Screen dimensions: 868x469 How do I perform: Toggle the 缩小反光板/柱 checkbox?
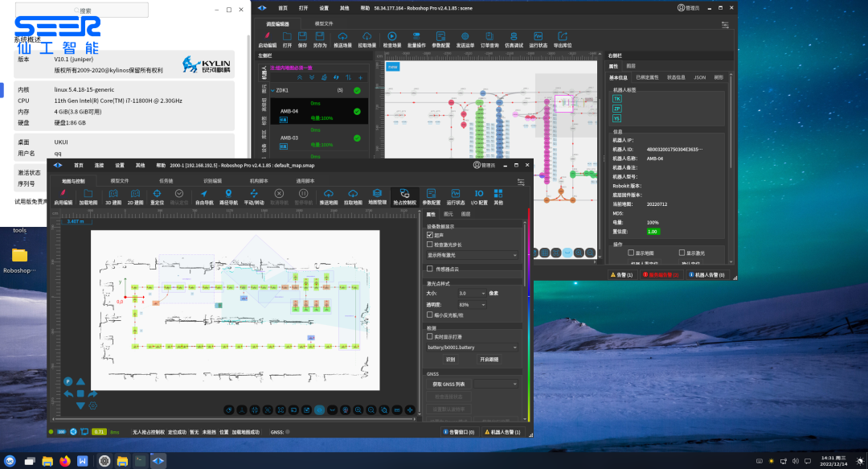tap(429, 315)
